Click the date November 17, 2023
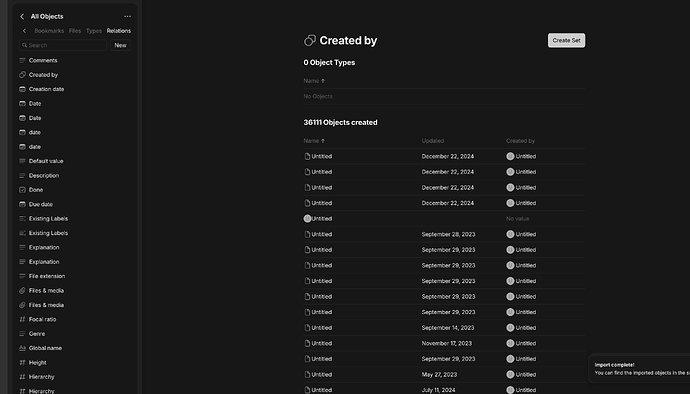The image size is (690, 394). pos(447,343)
